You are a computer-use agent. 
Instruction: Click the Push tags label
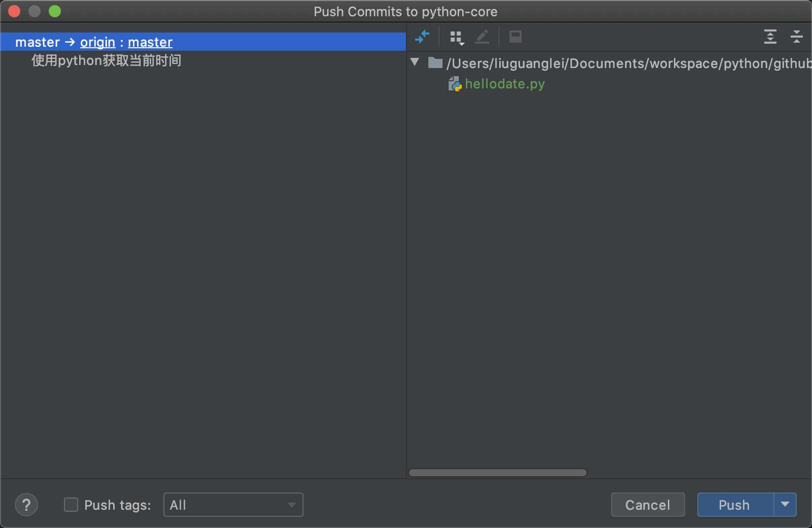coord(118,505)
